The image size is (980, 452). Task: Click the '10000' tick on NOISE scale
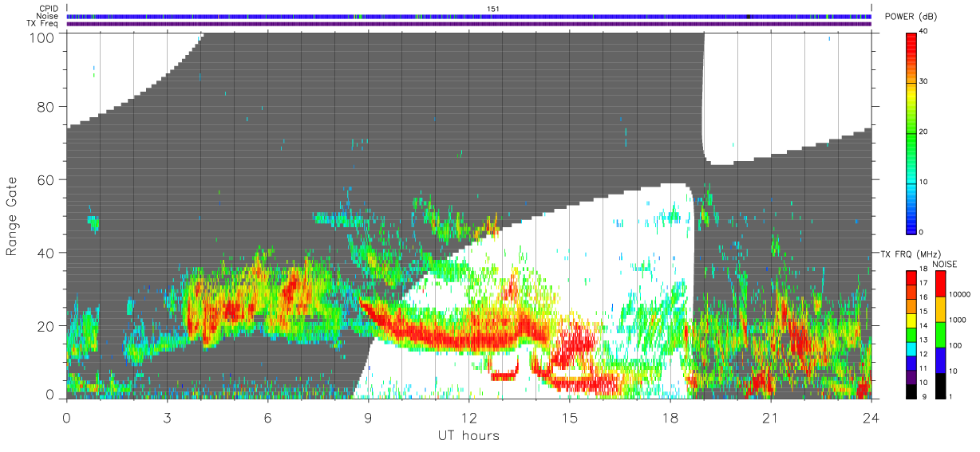(961, 293)
